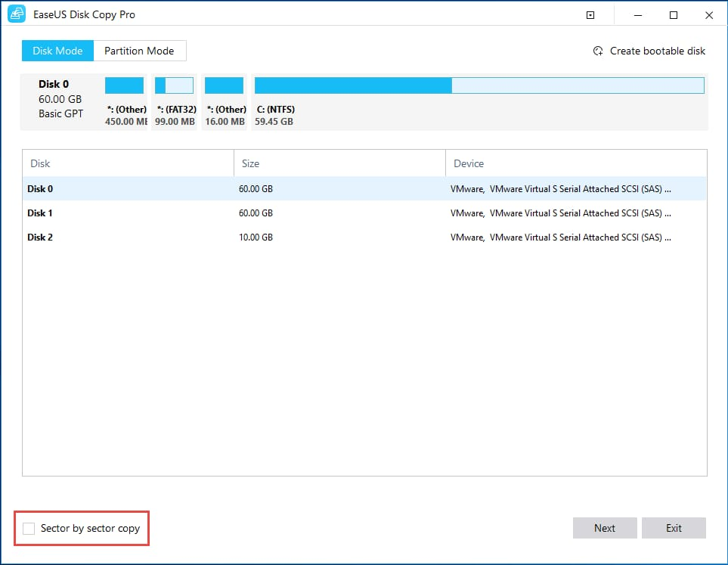Click the small square icon in the title bar
Viewport: 728px width, 565px height.
tap(590, 14)
